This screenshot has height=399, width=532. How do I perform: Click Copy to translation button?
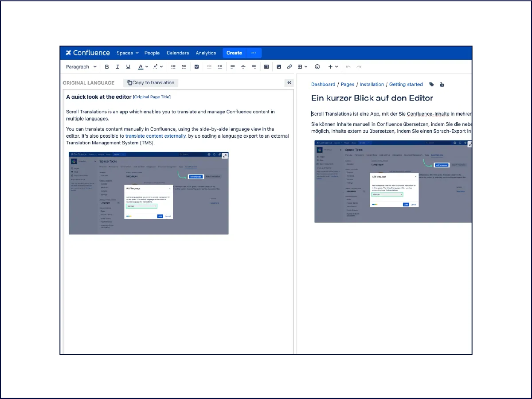tap(151, 83)
